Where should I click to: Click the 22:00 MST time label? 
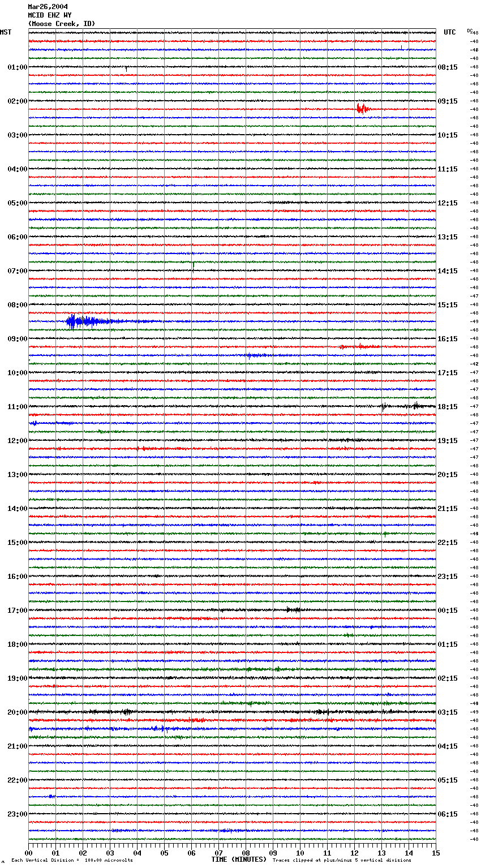[18, 780]
